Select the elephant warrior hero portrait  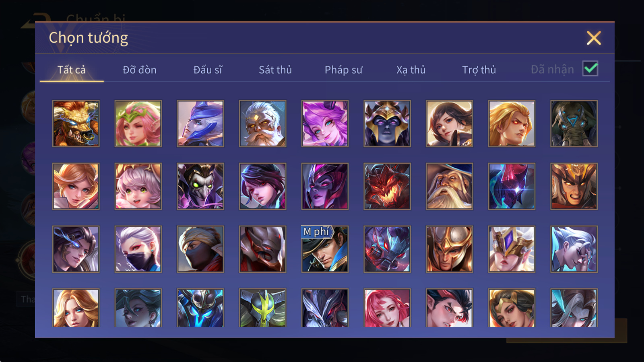(x=574, y=123)
